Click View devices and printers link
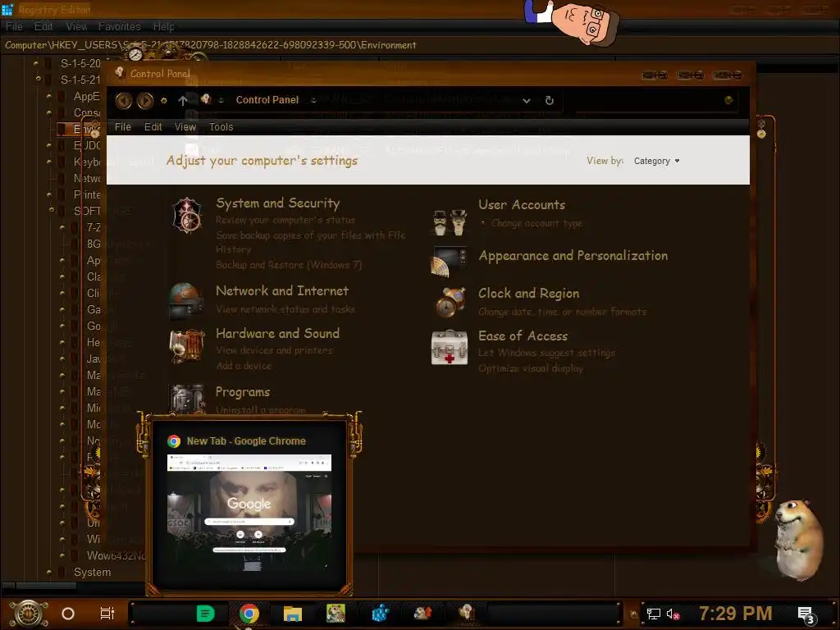 tap(274, 349)
